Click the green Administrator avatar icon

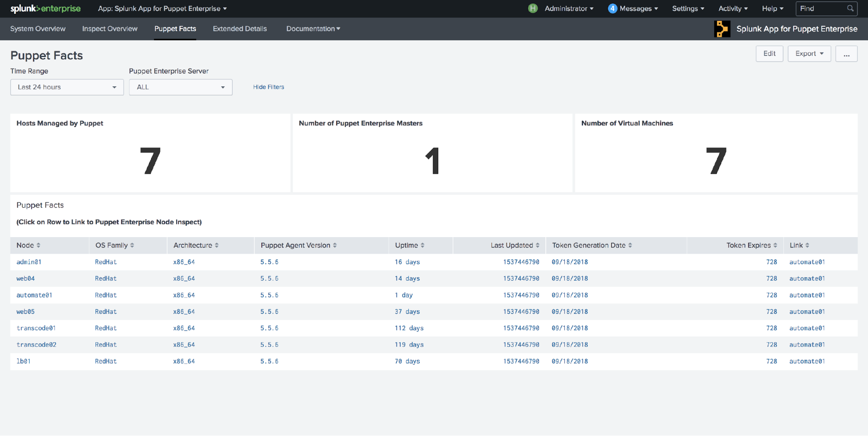pos(533,8)
